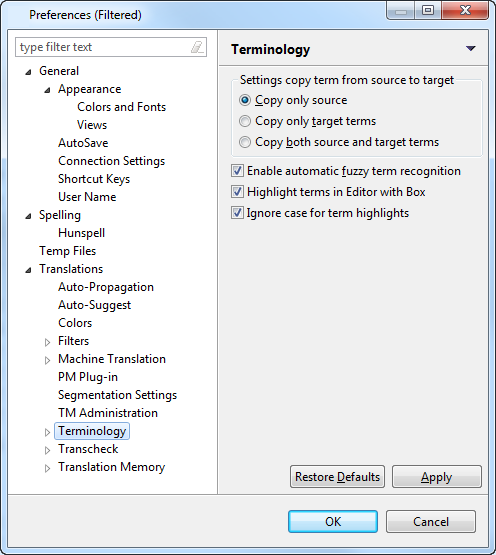
Task: Clear the filter text using the eraser icon
Action: 197,47
